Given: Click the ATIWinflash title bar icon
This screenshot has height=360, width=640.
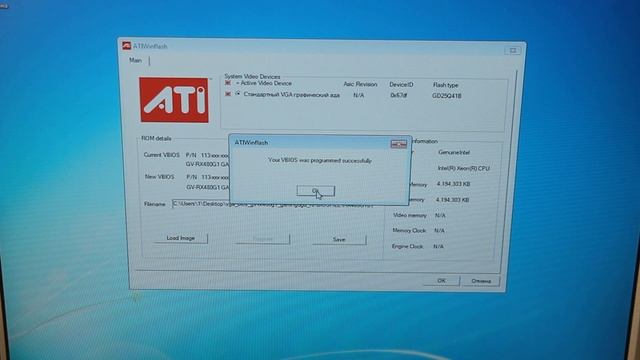Looking at the screenshot, I should [x=127, y=46].
